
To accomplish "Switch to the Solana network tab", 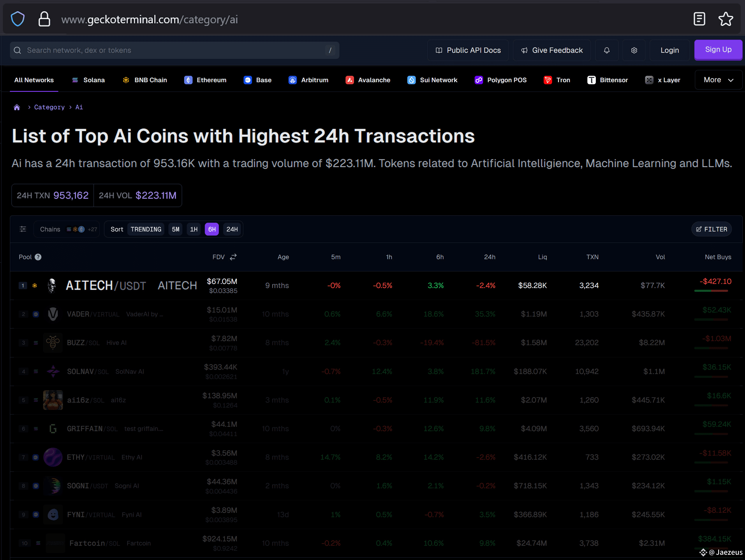I will pyautogui.click(x=89, y=80).
